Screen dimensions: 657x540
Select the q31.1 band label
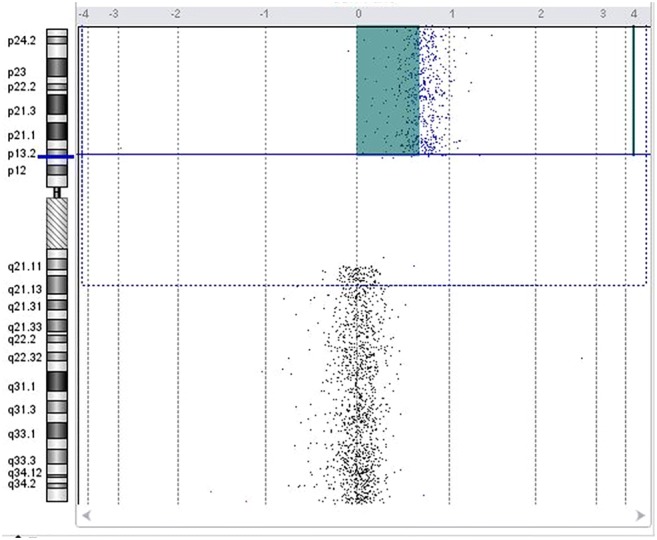coord(21,385)
